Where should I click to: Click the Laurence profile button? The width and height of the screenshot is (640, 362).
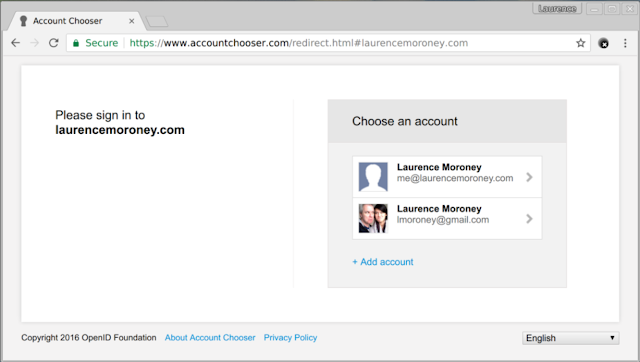(557, 9)
